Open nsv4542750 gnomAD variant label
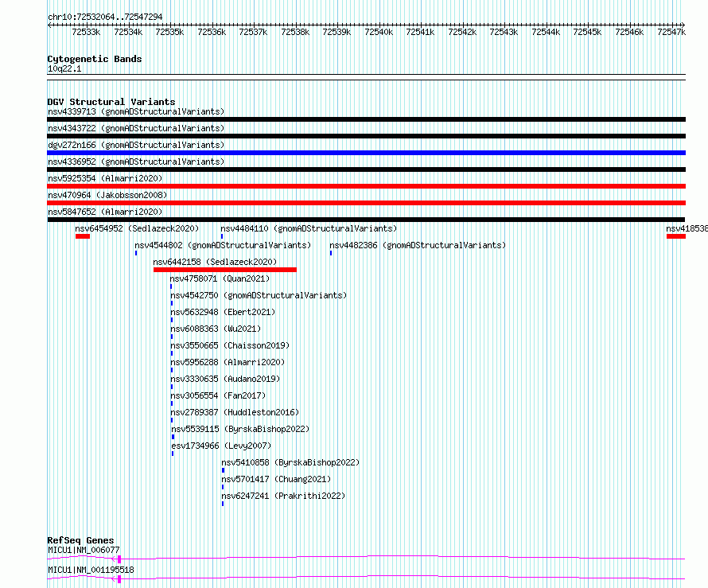This screenshot has height=588, width=708. 259,295
